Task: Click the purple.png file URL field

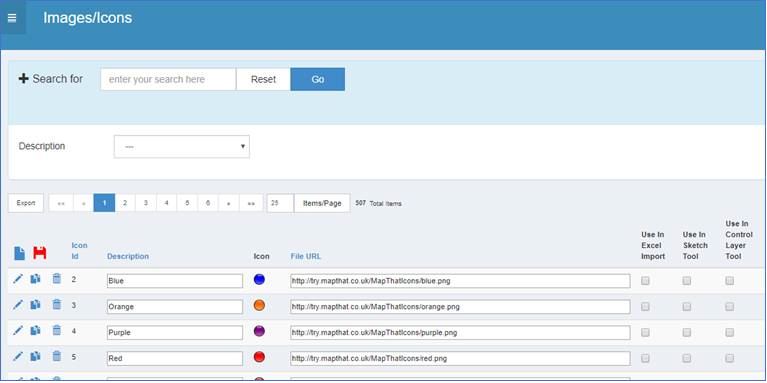Action: point(460,333)
